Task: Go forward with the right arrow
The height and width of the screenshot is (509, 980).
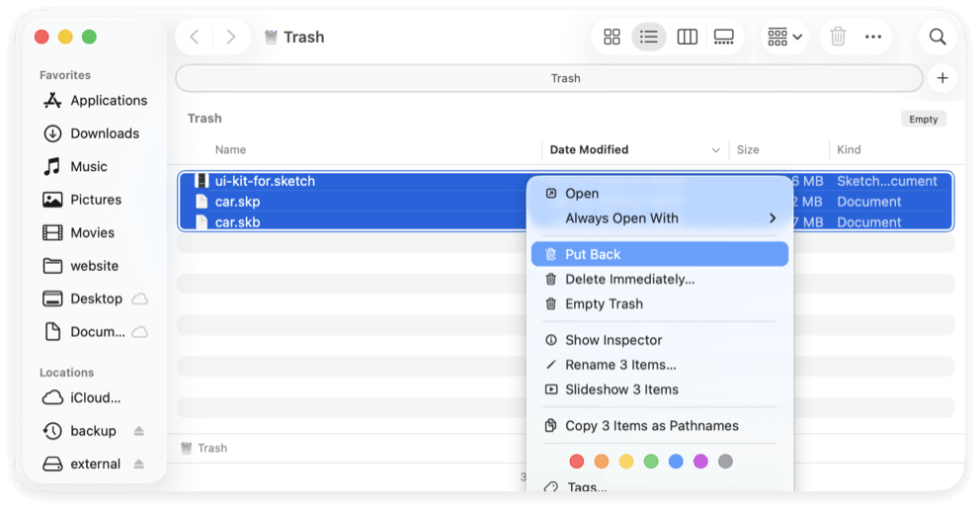Action: pyautogui.click(x=230, y=37)
